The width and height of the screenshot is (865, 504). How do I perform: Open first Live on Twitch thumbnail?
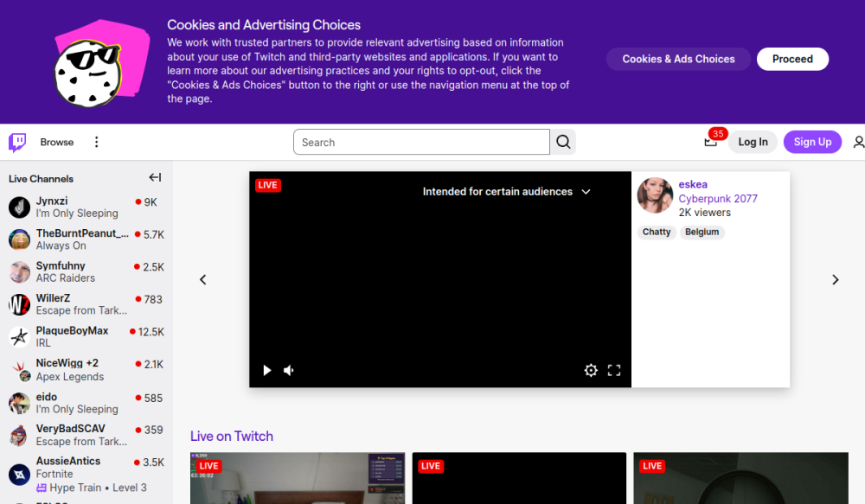click(298, 478)
